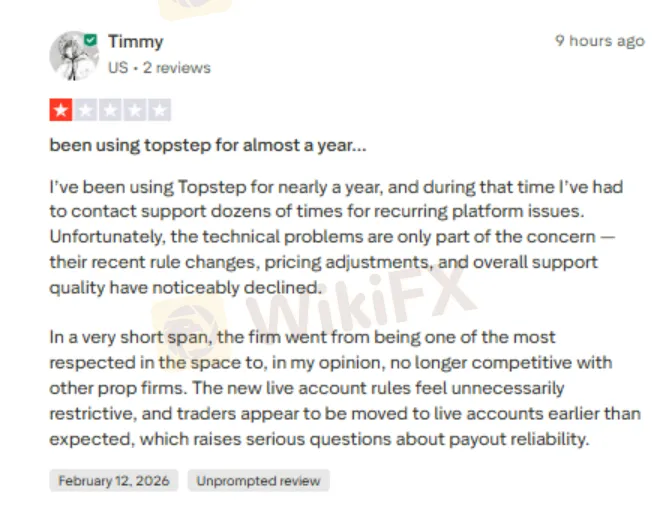Screen dimensions: 664x521
Task: Click the Unprompted review tag
Action: (x=258, y=481)
